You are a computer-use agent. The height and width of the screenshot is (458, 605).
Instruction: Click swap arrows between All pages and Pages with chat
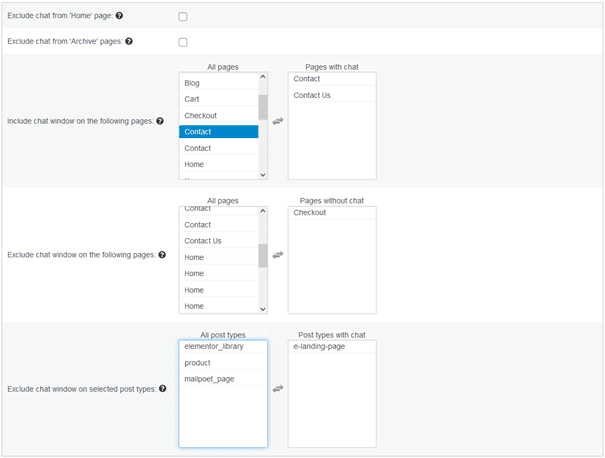pos(278,121)
